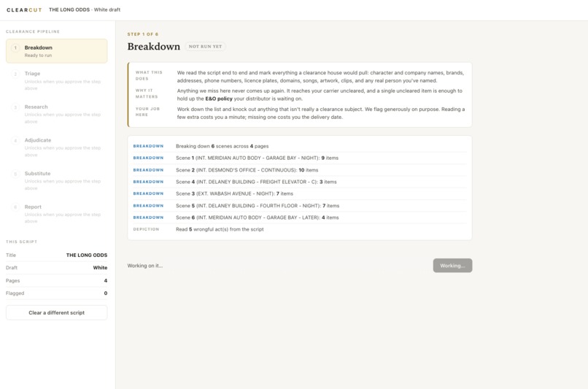Click step number 2 circle for Triage

coord(15,74)
